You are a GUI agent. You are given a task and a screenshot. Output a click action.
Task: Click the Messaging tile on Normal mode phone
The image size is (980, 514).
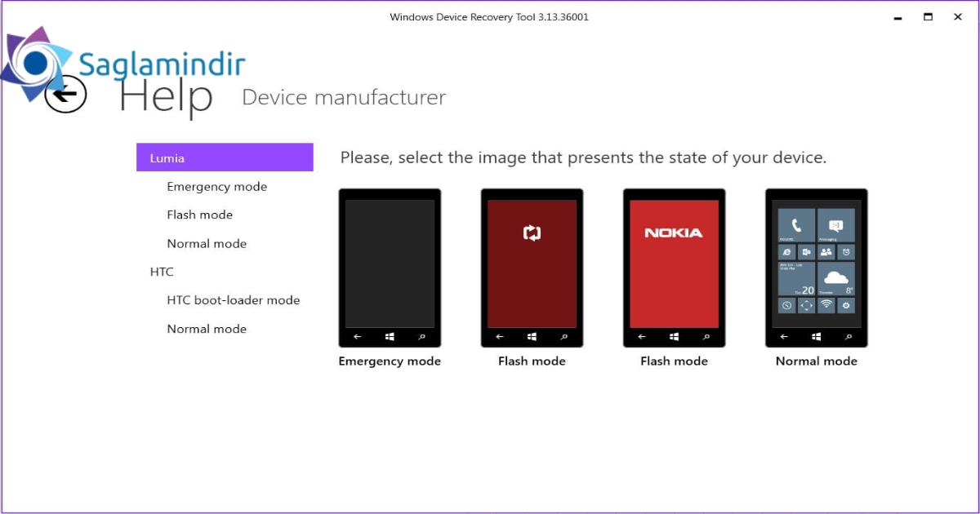pyautogui.click(x=836, y=225)
